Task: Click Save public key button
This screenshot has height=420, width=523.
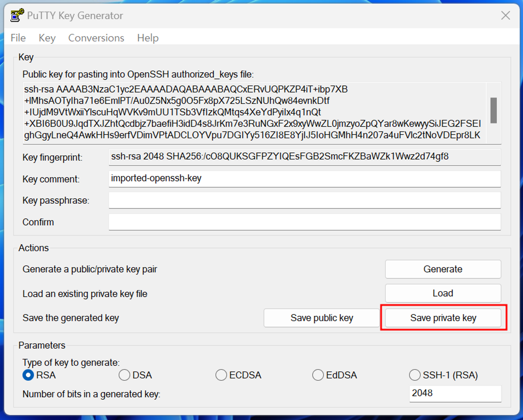Action: (x=322, y=318)
